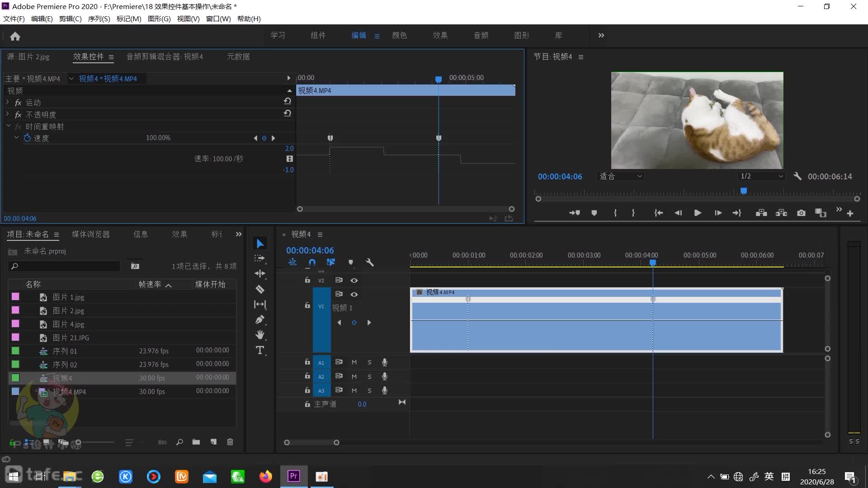Show more project panel tabs chevron
This screenshot has width=868, height=488.
pos(239,234)
